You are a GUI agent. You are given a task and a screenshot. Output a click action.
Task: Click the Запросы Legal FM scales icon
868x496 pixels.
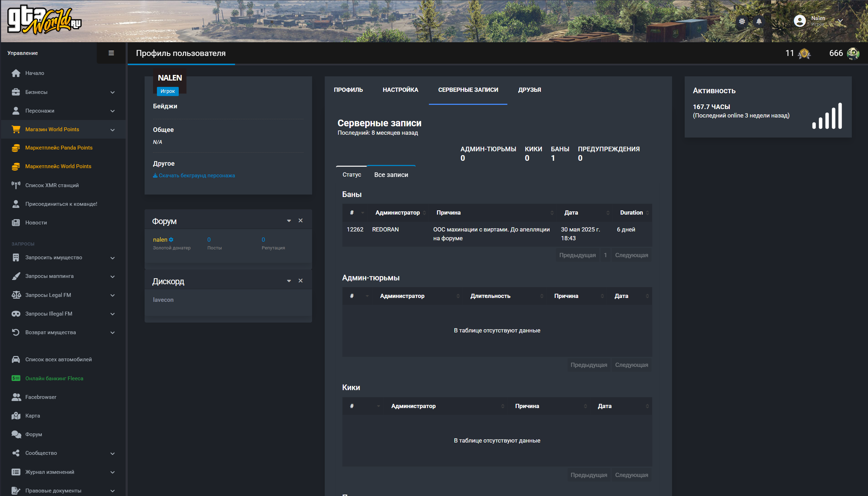pyautogui.click(x=16, y=295)
